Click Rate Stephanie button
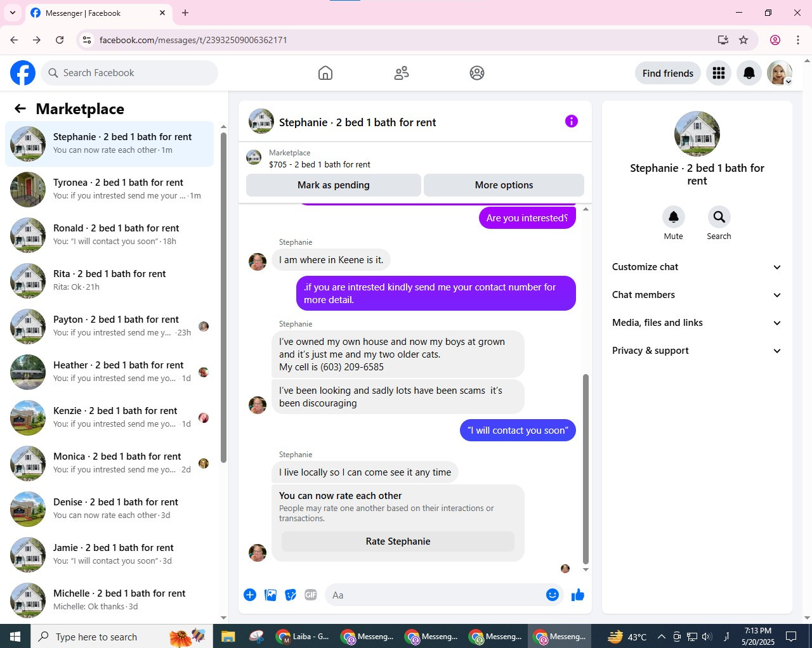812x648 pixels. click(x=398, y=541)
